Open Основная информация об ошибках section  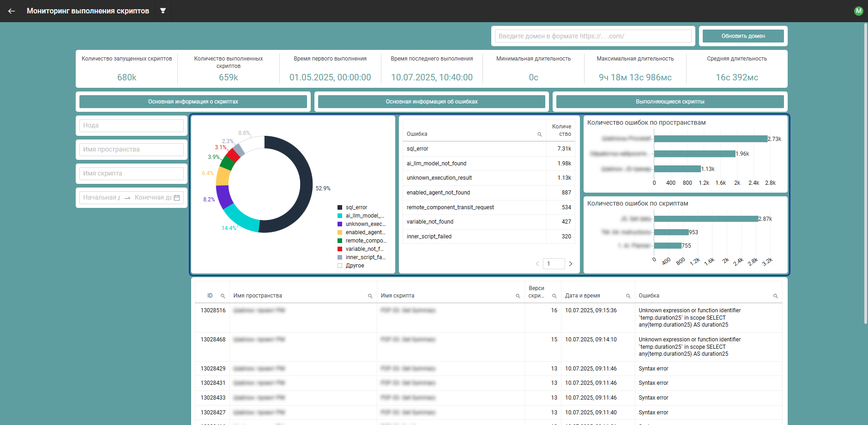(x=431, y=102)
